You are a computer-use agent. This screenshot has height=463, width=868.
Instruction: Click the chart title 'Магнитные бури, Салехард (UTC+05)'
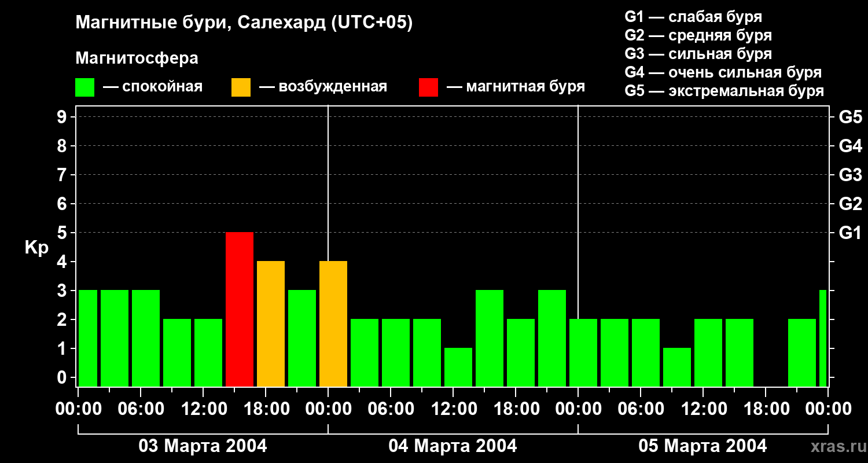[x=244, y=23]
